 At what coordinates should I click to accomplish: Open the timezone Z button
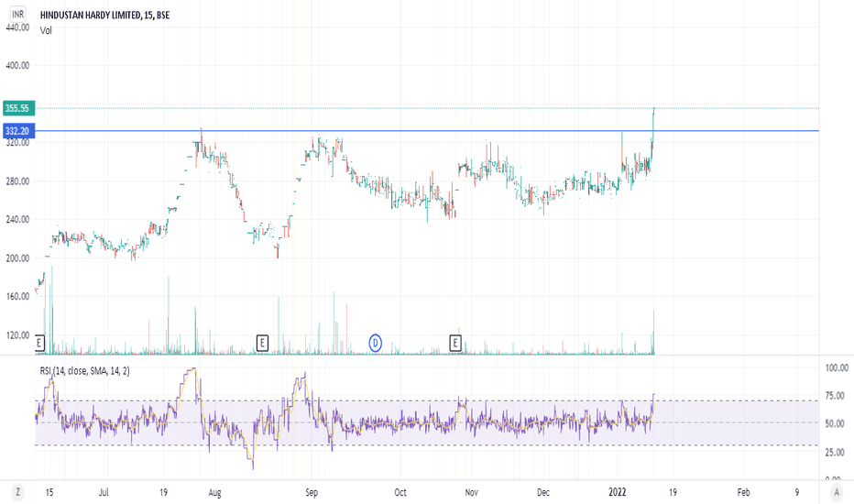[18, 493]
